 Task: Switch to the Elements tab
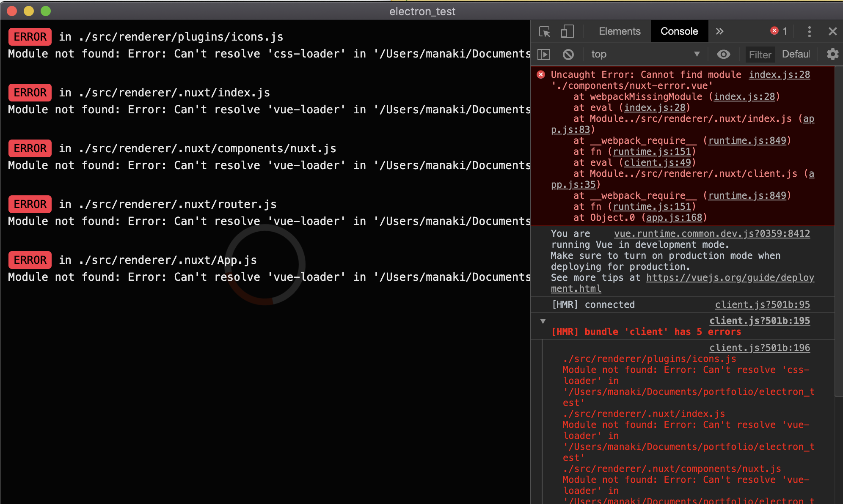tap(620, 31)
